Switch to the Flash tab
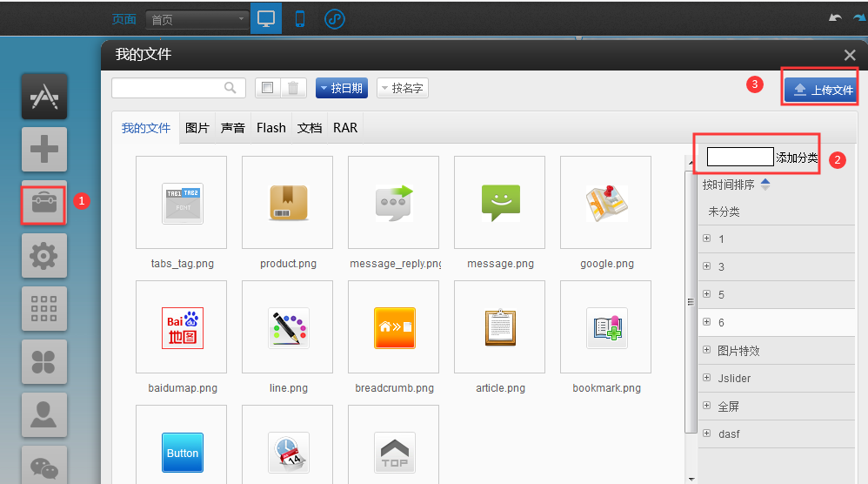The width and height of the screenshot is (868, 484). pos(271,128)
